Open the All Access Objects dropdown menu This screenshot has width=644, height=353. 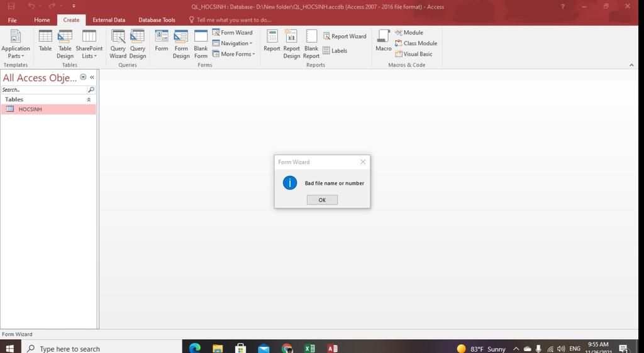(84, 77)
